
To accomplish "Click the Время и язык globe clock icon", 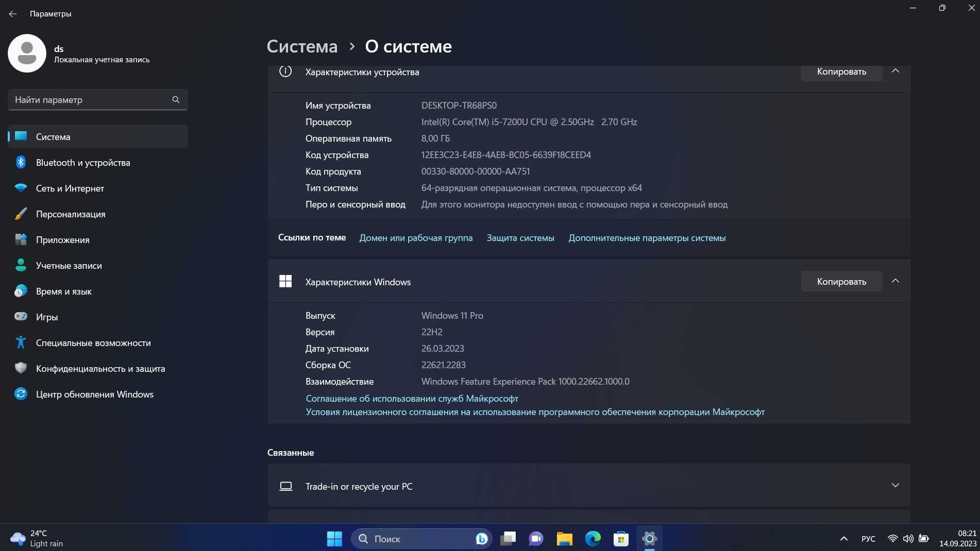I will (21, 291).
